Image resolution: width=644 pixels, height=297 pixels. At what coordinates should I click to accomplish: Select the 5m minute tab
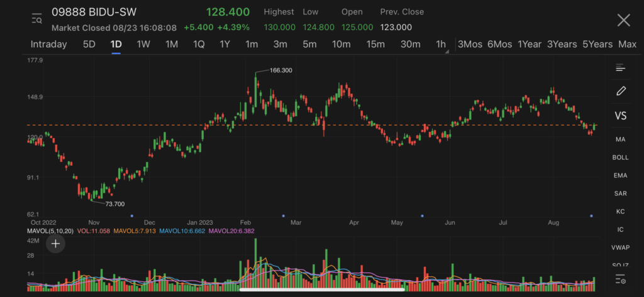(309, 45)
